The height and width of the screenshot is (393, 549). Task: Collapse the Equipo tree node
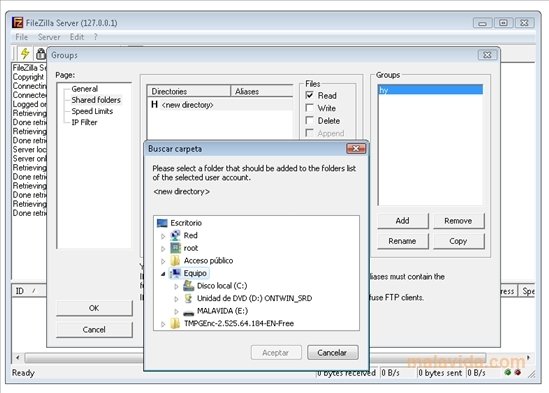pyautogui.click(x=163, y=274)
